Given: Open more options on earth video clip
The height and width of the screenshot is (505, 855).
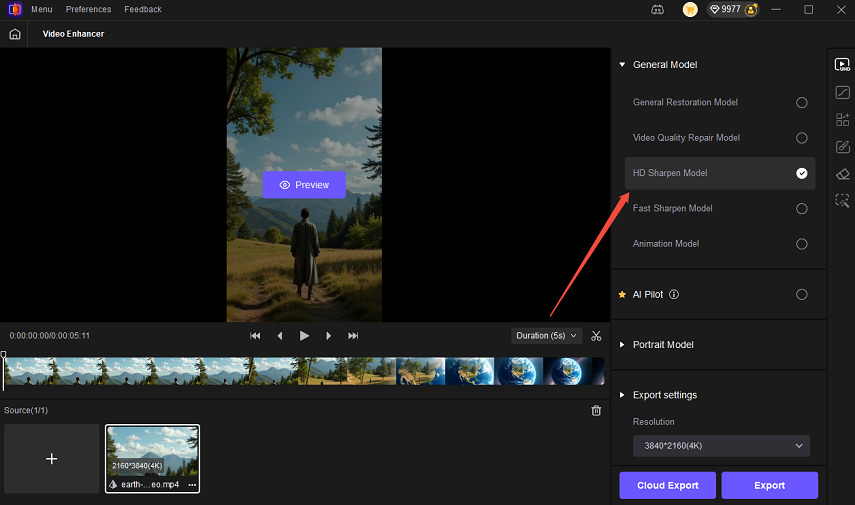Looking at the screenshot, I should 192,485.
